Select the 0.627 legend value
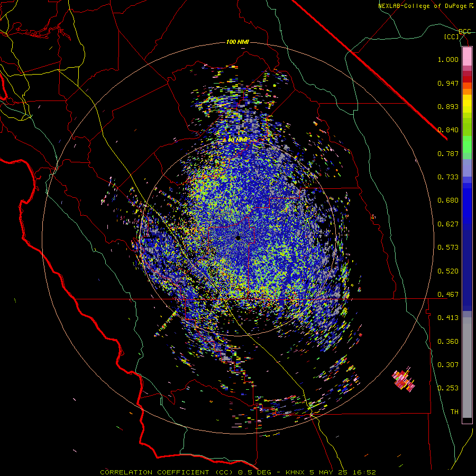This screenshot has width=476, height=476. pyautogui.click(x=448, y=224)
